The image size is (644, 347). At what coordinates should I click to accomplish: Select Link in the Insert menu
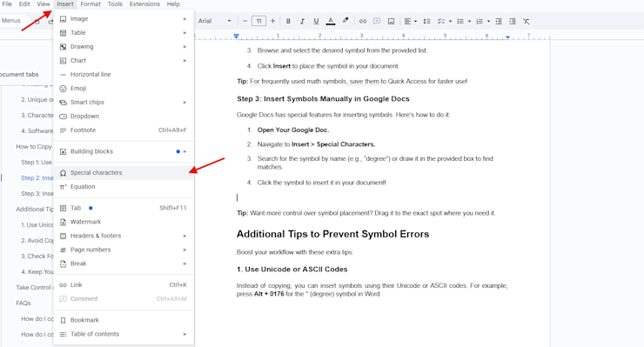pos(124,285)
